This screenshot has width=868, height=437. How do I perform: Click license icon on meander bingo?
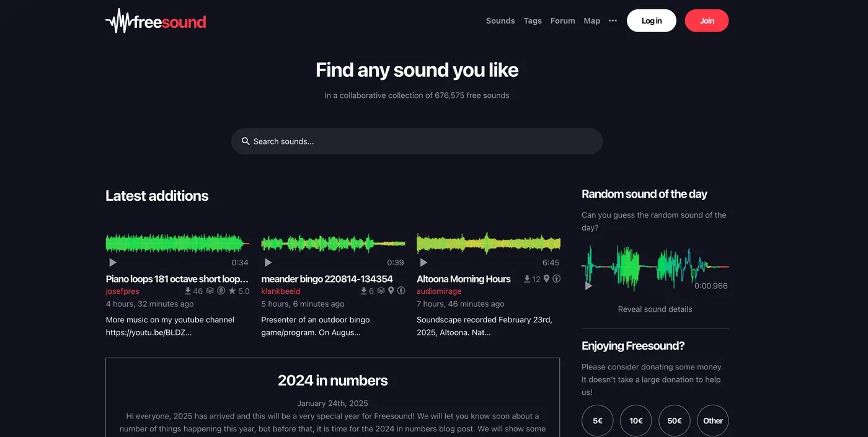point(401,291)
